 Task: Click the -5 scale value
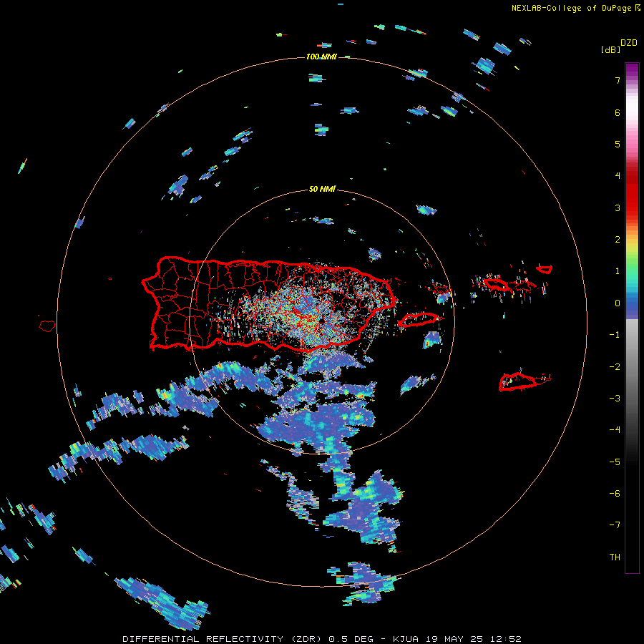pos(615,462)
